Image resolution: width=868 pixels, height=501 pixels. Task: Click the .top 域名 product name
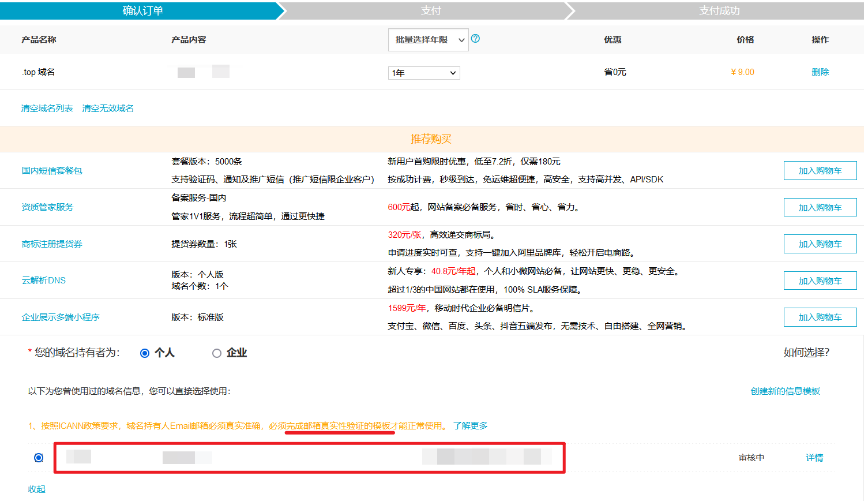pyautogui.click(x=39, y=72)
